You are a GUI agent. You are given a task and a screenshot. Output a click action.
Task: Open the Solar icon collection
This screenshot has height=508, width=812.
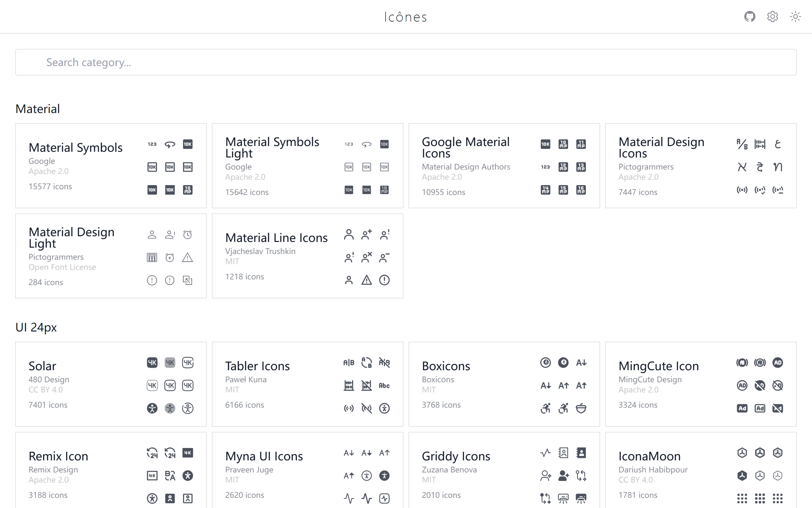pos(111,384)
